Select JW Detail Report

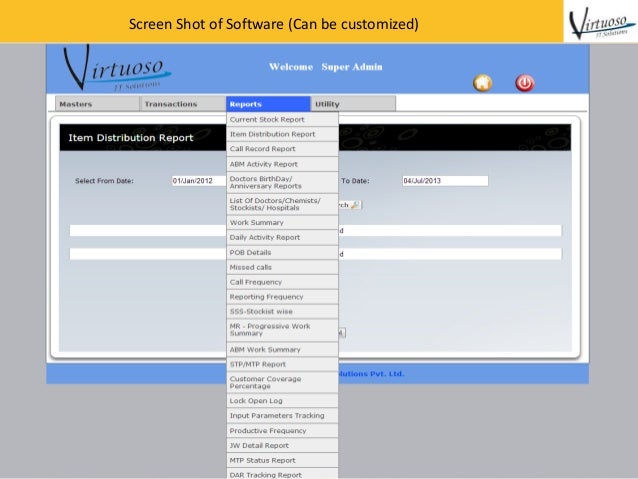pyautogui.click(x=282, y=446)
